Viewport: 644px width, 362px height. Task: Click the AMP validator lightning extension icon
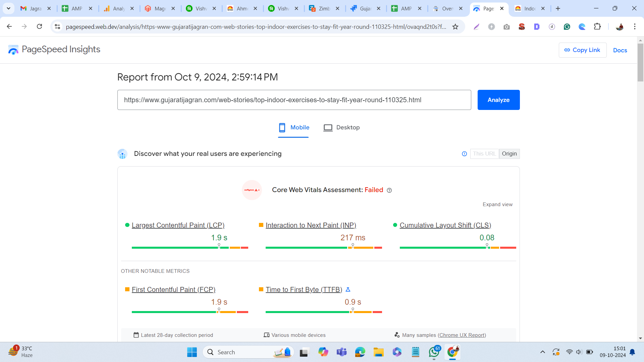pos(492,26)
